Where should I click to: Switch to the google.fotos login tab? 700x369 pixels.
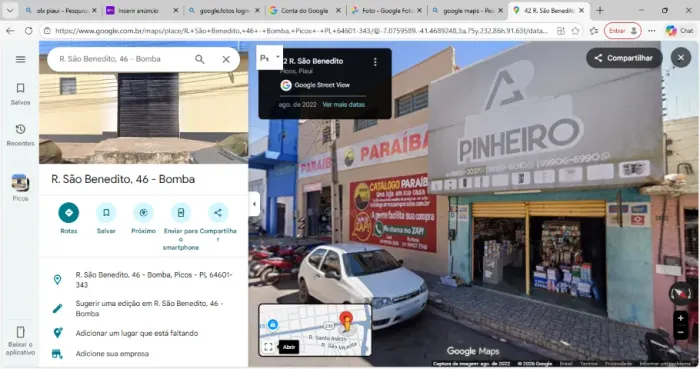pos(223,10)
